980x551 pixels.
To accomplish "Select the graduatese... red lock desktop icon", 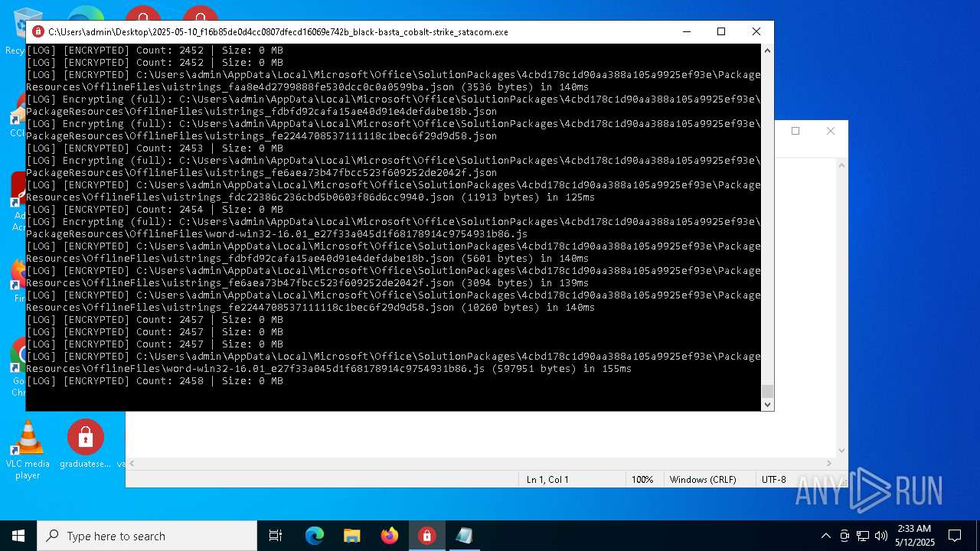I will (85, 444).
